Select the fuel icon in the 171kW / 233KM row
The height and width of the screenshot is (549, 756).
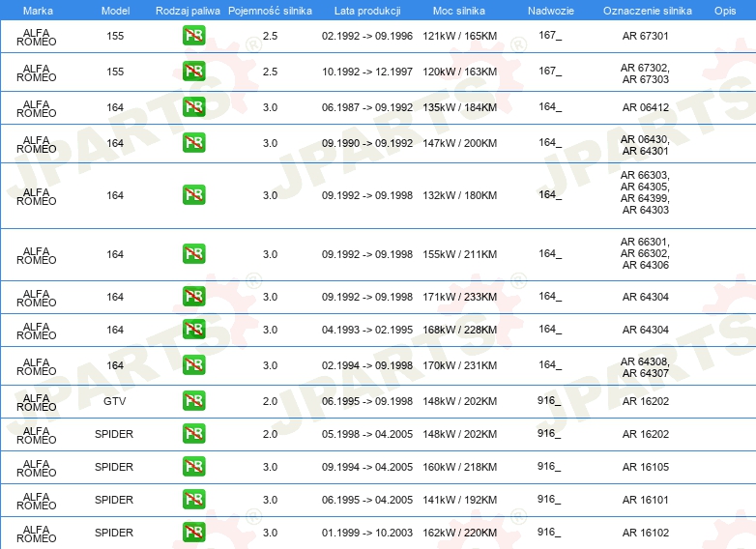193,297
